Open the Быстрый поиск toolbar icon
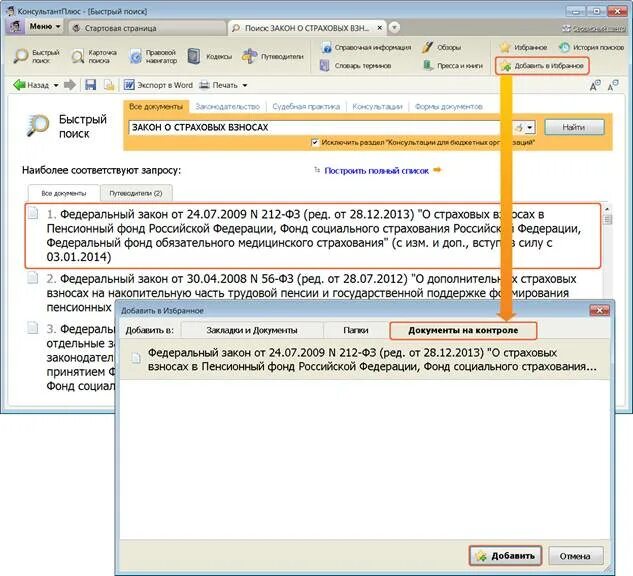 36,57
